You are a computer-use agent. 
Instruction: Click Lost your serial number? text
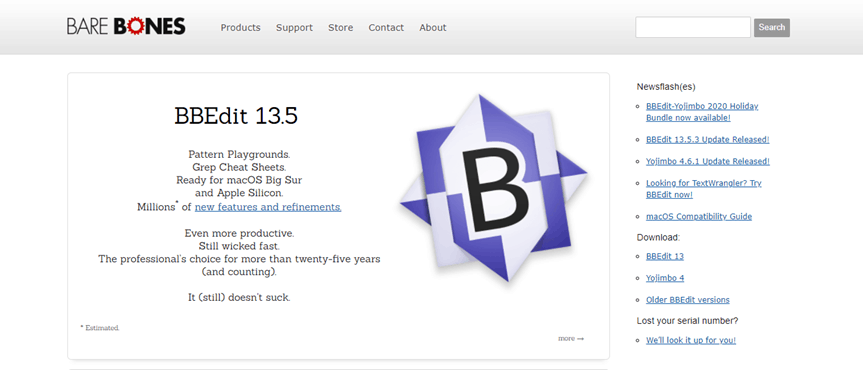coord(687,320)
